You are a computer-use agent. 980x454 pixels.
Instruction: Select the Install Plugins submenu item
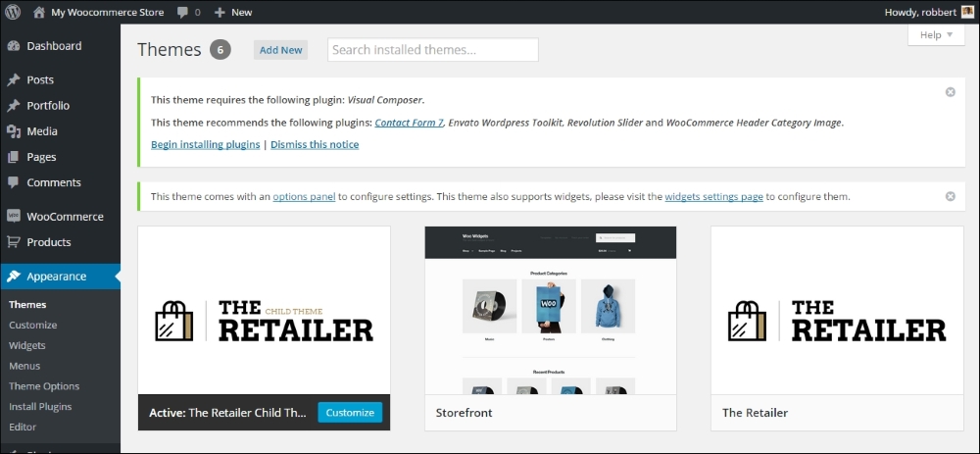40,407
